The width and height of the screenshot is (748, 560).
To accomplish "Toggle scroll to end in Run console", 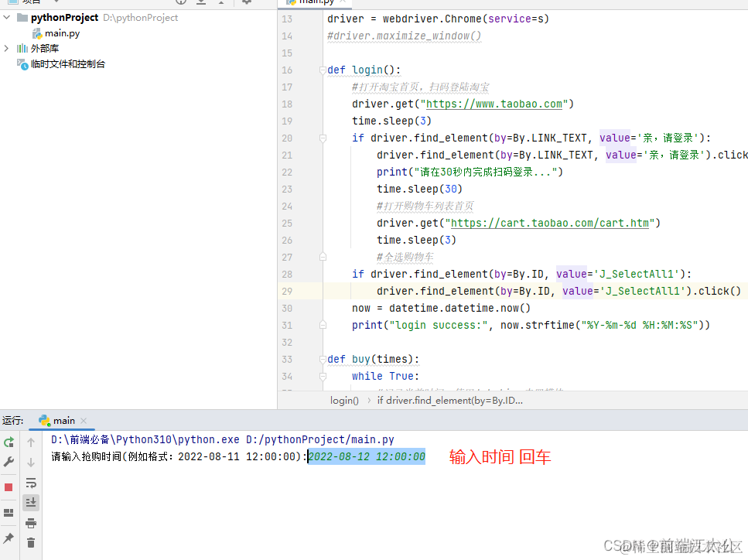I will coord(31,502).
